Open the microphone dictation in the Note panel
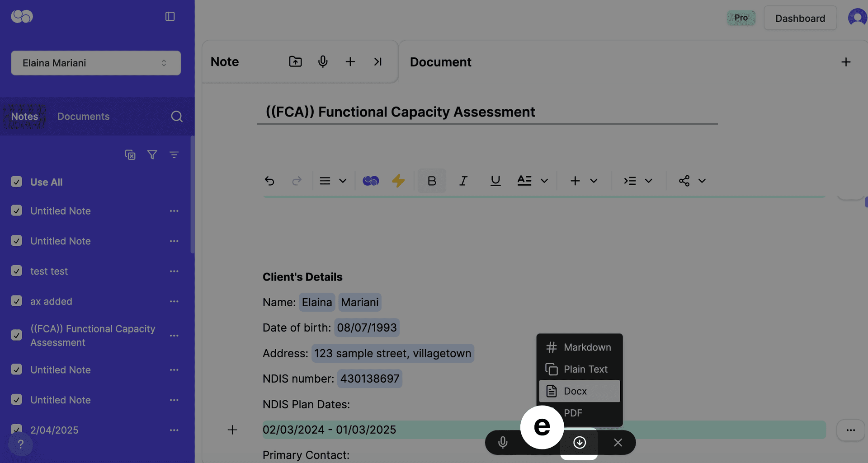 coord(323,61)
